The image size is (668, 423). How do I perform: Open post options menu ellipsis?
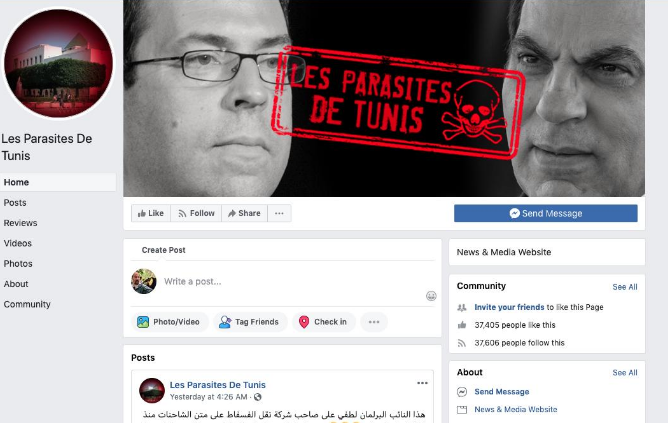[422, 383]
